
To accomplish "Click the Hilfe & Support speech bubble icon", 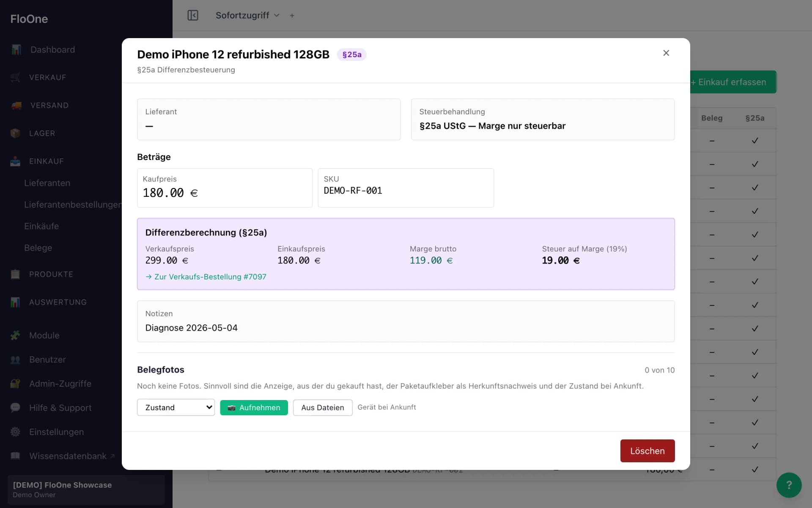I will pos(15,408).
